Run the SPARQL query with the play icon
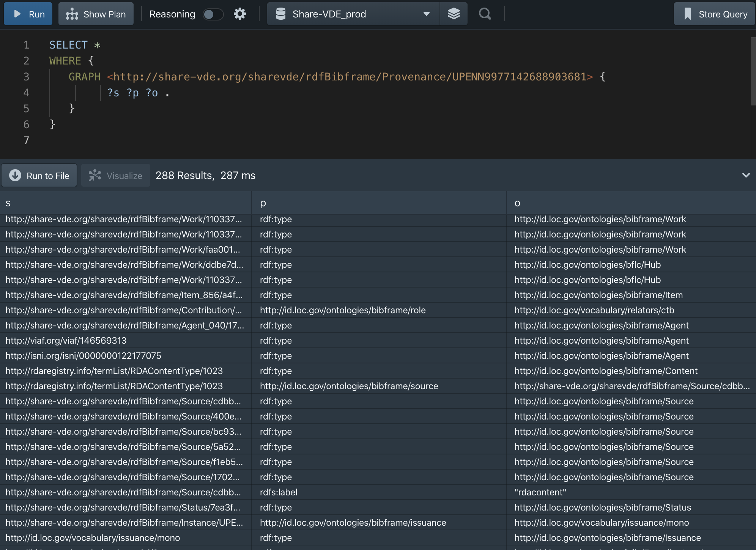The image size is (756, 550). (17, 14)
